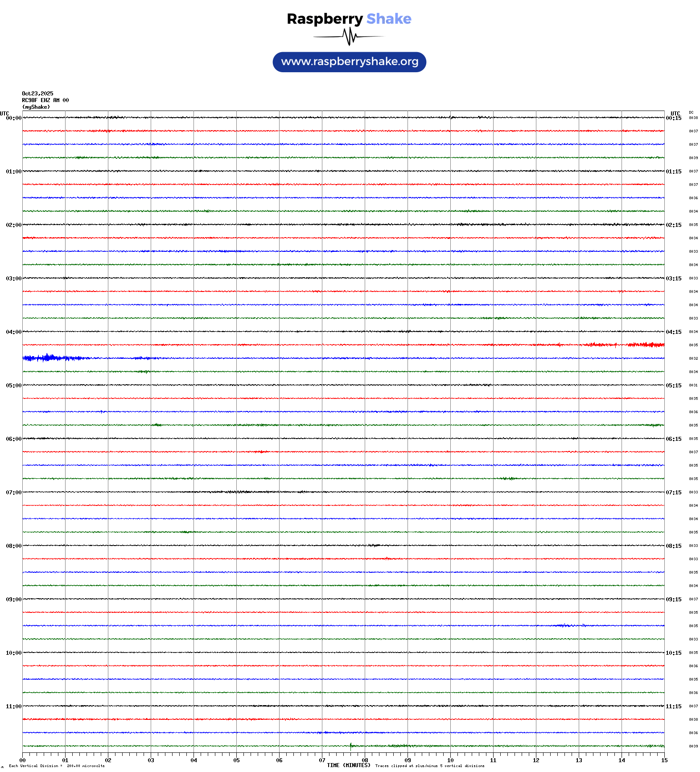
Task: Click minute 00 tick label on bottom axis
Action: coord(23,760)
